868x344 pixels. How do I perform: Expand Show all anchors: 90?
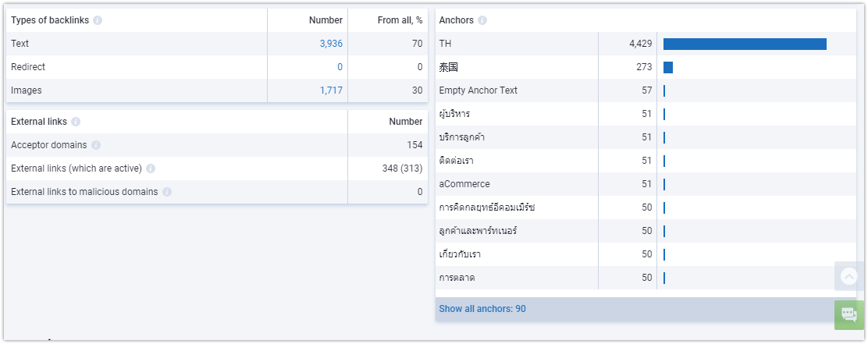[482, 309]
